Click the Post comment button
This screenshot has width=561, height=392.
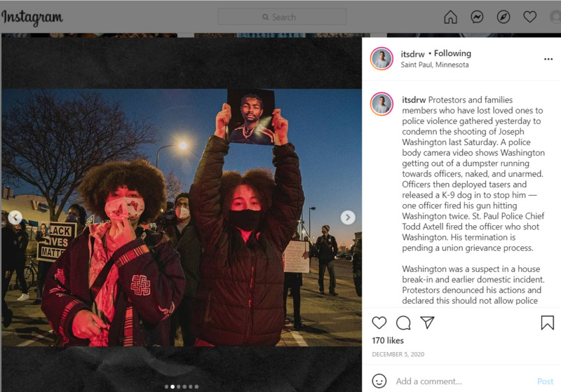click(x=546, y=381)
